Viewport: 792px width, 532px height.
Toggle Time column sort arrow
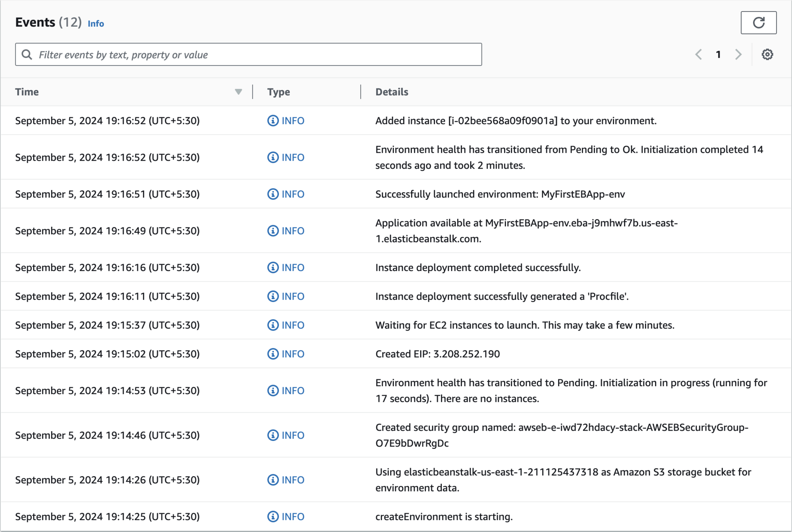coord(238,92)
